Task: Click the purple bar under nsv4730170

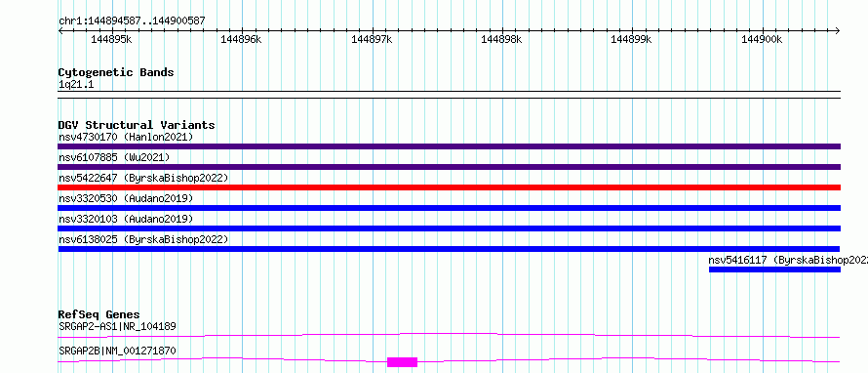Action: pyautogui.click(x=449, y=146)
